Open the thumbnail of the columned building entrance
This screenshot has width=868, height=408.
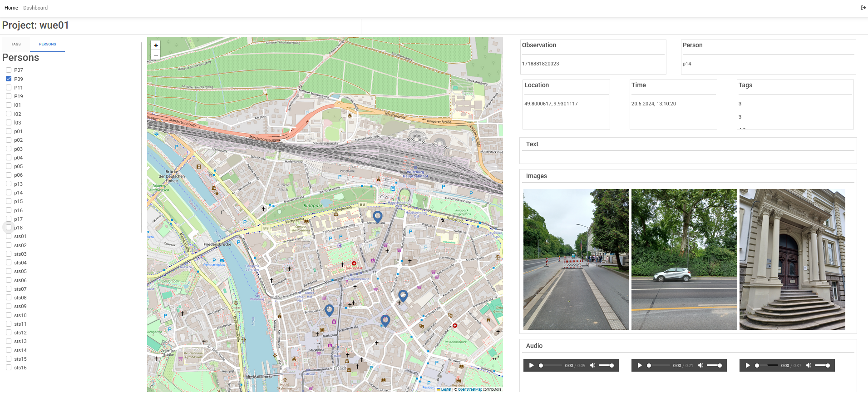tap(792, 259)
